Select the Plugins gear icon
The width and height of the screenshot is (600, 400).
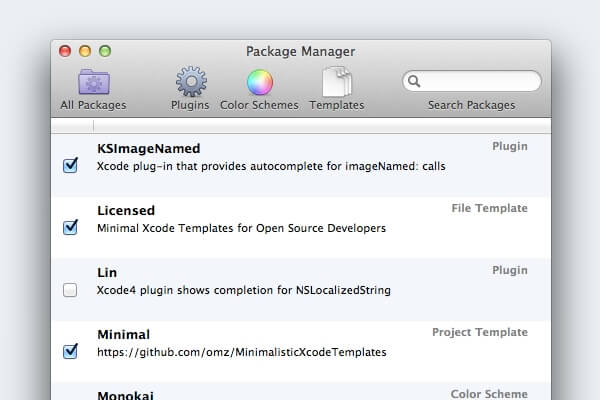[190, 82]
